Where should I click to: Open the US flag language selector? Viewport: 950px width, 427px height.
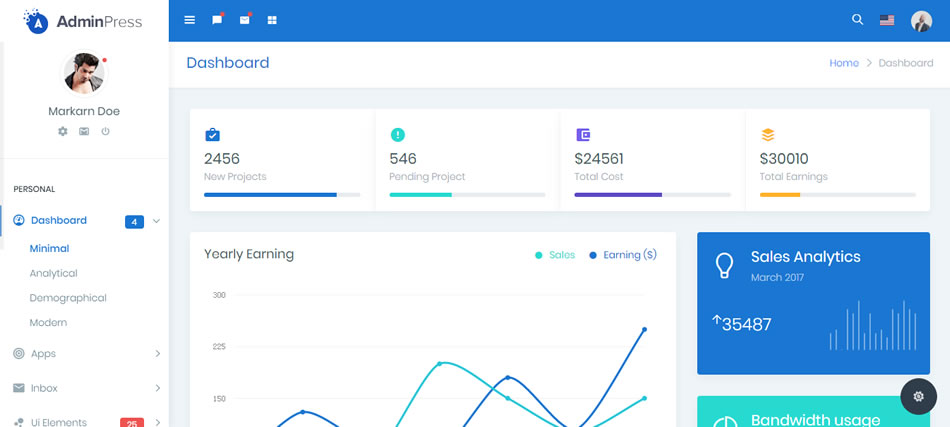(887, 20)
